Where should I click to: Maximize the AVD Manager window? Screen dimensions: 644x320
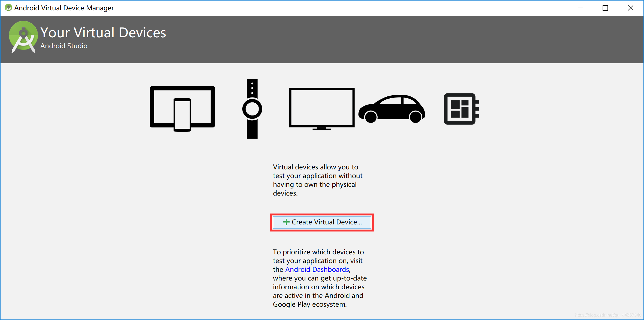[605, 8]
